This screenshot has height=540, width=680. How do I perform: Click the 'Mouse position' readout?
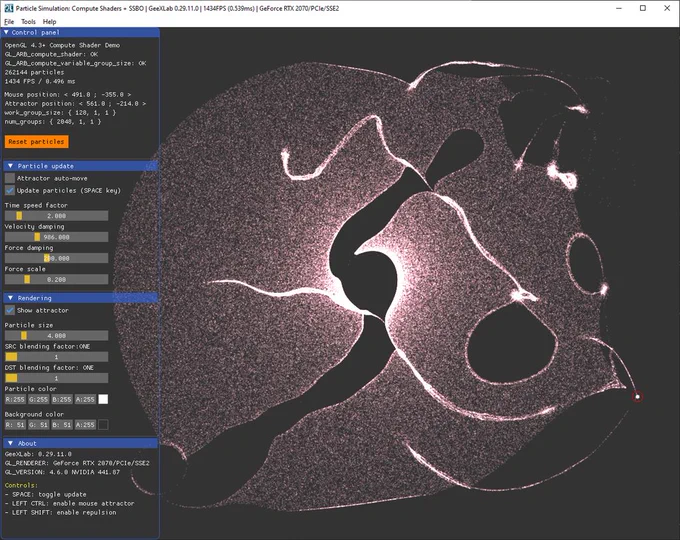pos(68,95)
